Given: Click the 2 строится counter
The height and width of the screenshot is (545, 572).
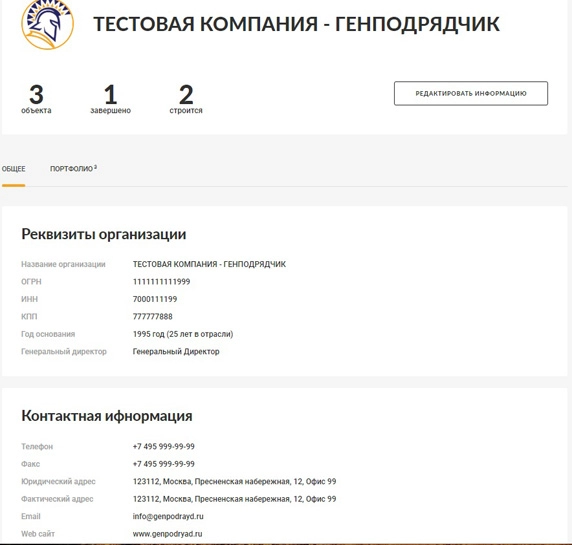Looking at the screenshot, I should 186,99.
